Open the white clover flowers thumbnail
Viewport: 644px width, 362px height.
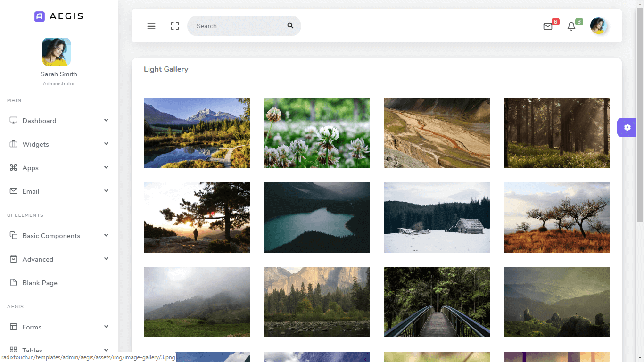[317, 133]
